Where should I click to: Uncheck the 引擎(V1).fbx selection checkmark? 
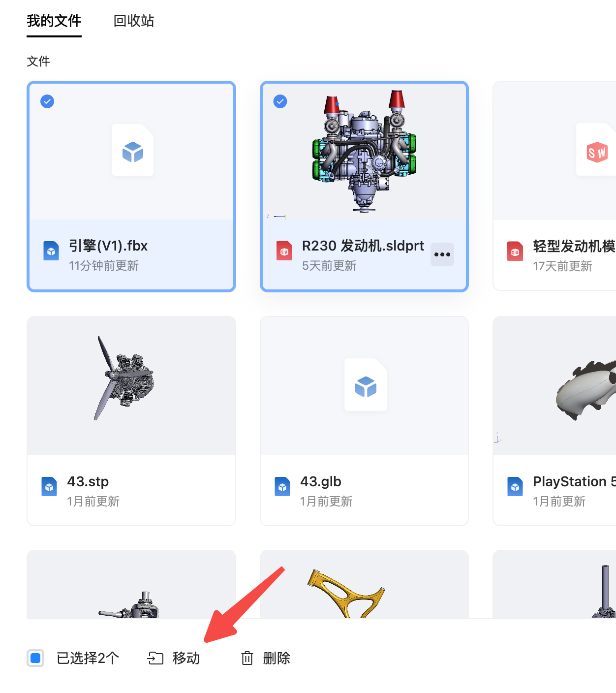pyautogui.click(x=47, y=101)
